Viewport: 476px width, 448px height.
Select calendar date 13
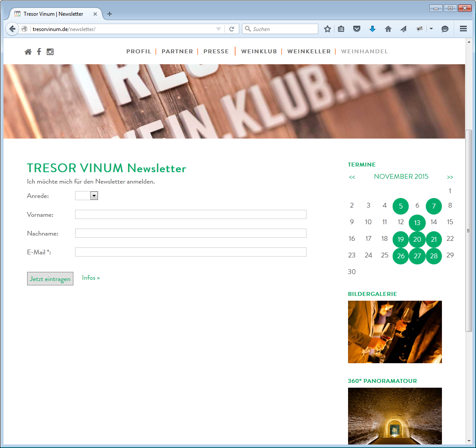(417, 223)
